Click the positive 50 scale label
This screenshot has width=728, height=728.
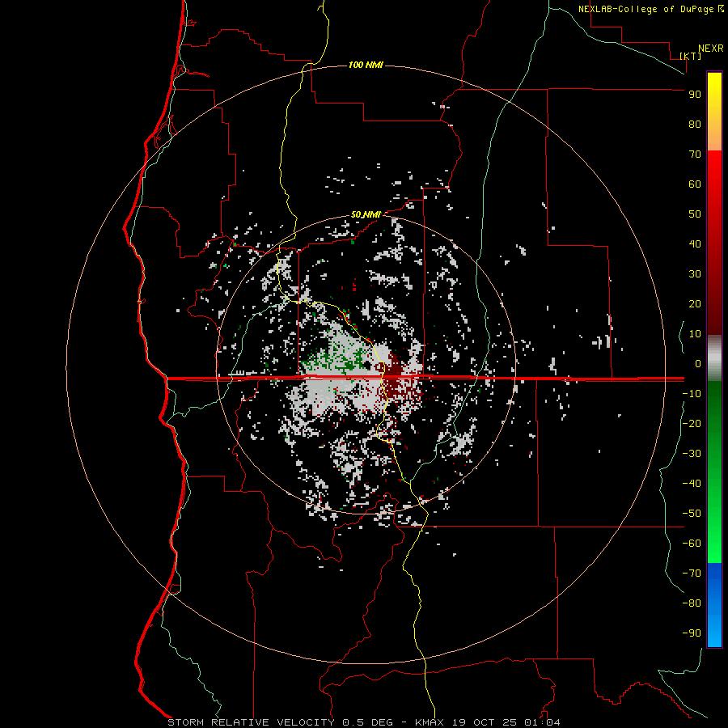coord(695,214)
